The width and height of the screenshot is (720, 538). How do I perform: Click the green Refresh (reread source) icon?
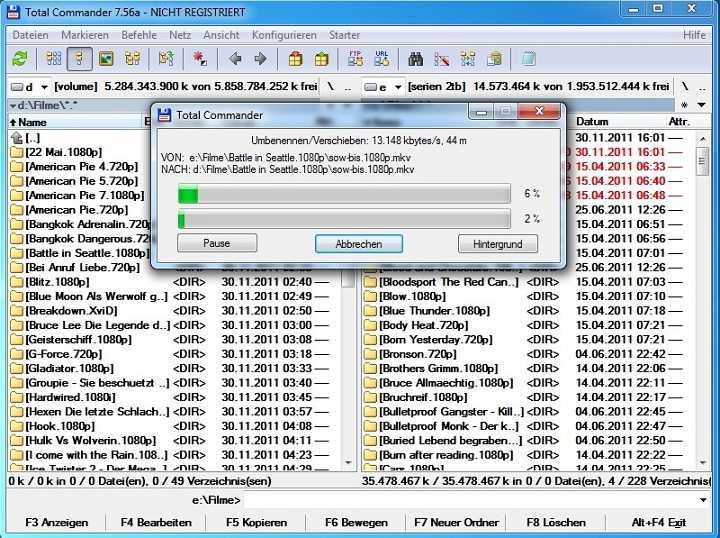[x=20, y=59]
